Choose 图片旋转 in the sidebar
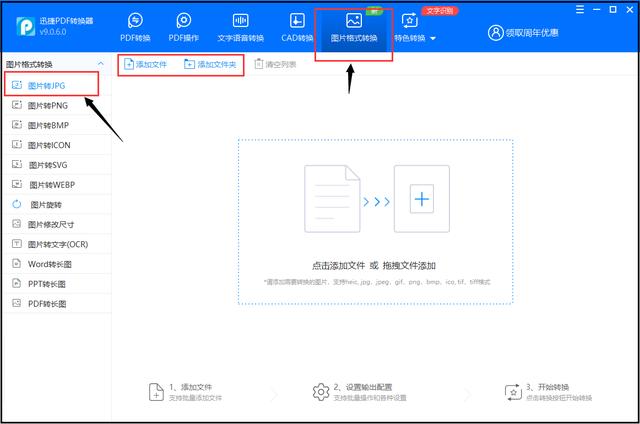The image size is (640, 424). pyautogui.click(x=56, y=204)
